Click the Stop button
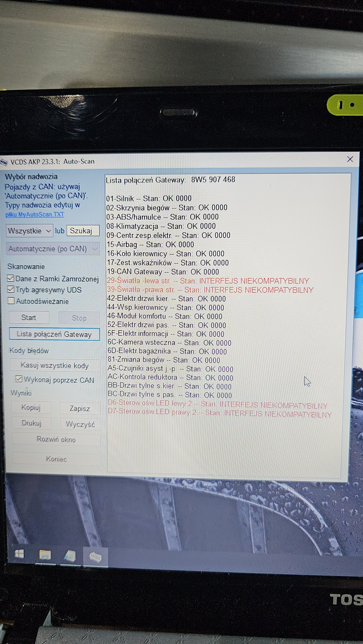Viewport: 363px width, 644px height. [79, 318]
